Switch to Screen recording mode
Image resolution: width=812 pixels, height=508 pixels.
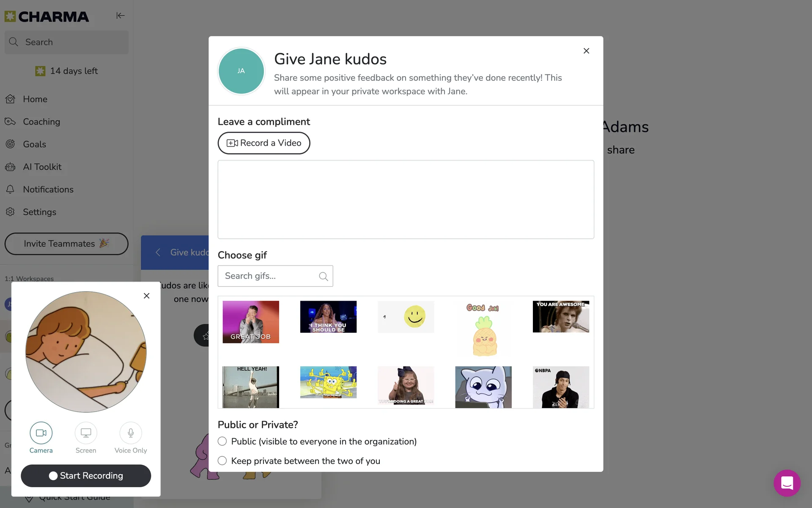click(x=86, y=433)
